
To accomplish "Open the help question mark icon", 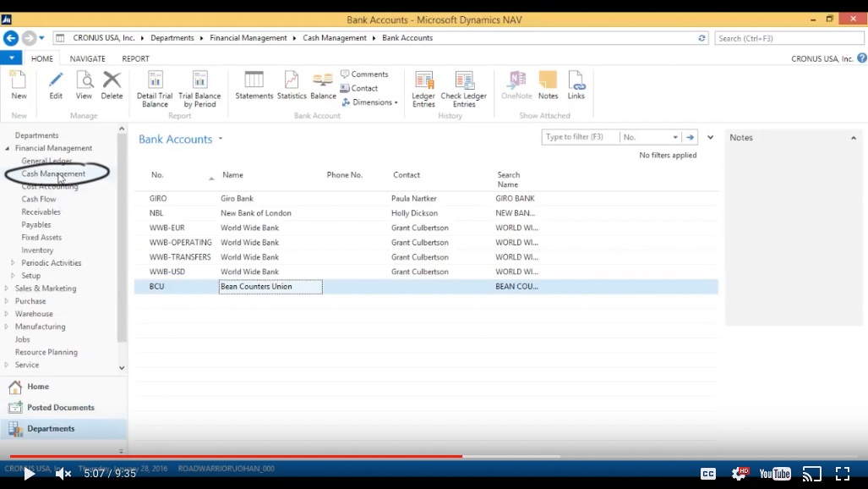I will pyautogui.click(x=862, y=58).
